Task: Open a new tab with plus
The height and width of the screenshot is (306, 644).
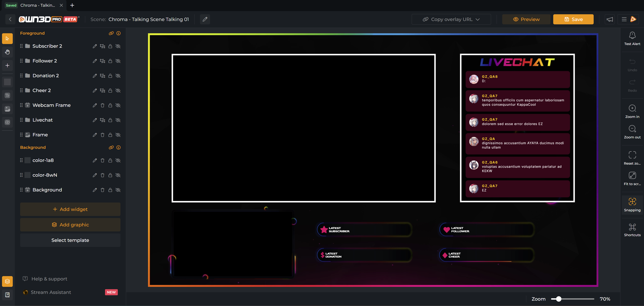Action: click(72, 5)
